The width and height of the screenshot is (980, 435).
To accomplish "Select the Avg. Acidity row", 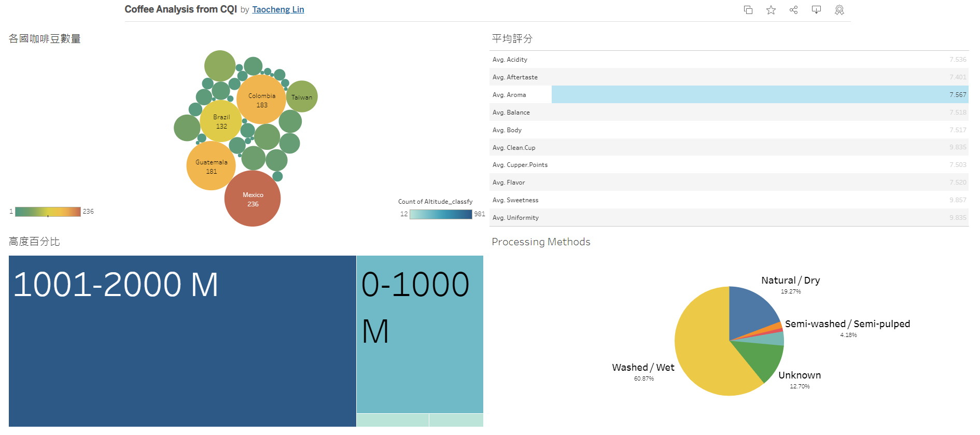I will [x=729, y=60].
